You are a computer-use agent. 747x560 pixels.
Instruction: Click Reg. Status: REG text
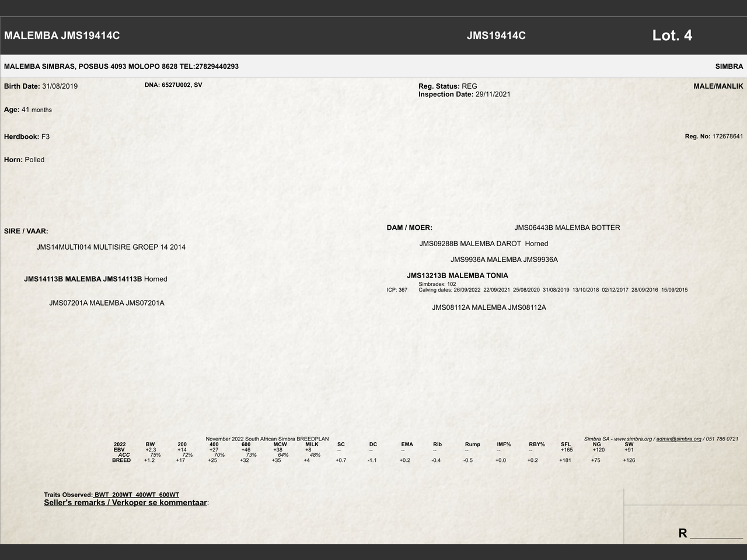448,86
